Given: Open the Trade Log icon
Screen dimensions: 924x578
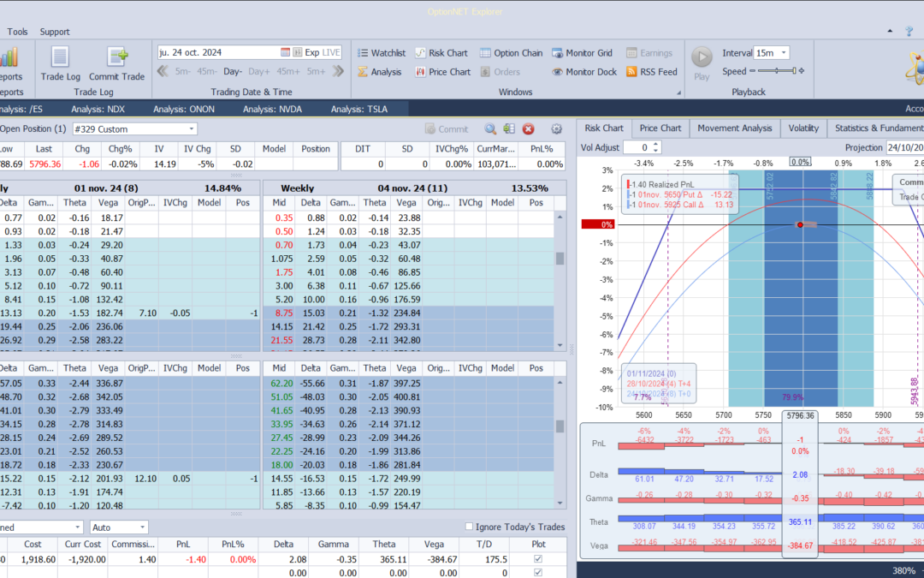Looking at the screenshot, I should coord(60,57).
